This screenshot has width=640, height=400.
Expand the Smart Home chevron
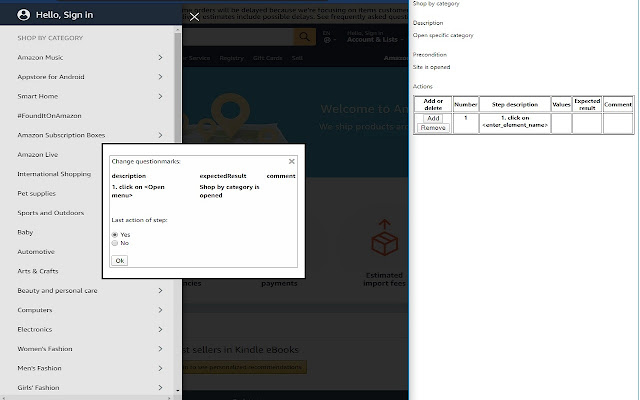[160, 96]
